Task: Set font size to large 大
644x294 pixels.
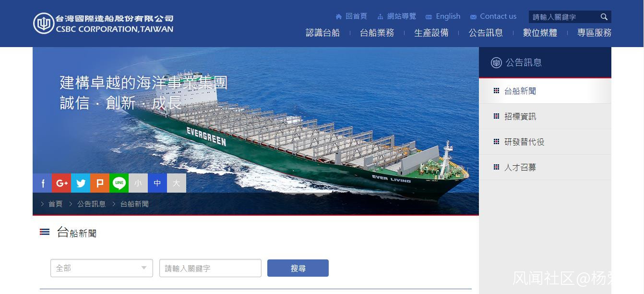Action: (177, 183)
